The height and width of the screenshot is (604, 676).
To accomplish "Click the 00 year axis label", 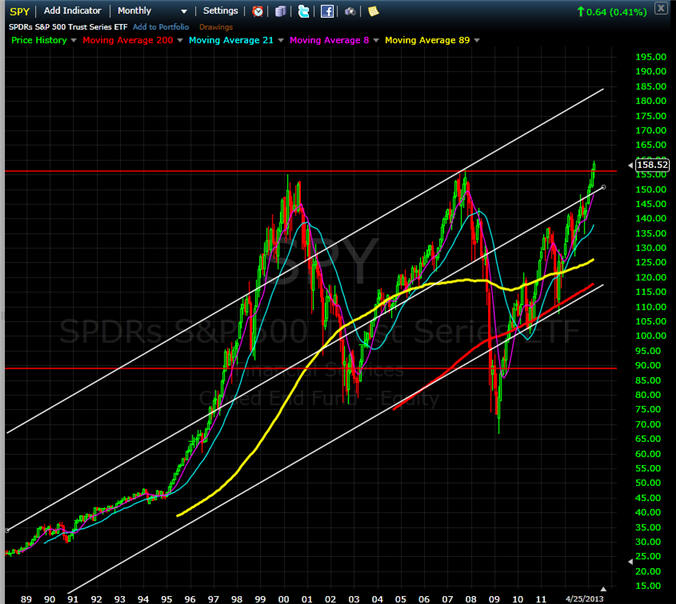I will coord(283,599).
